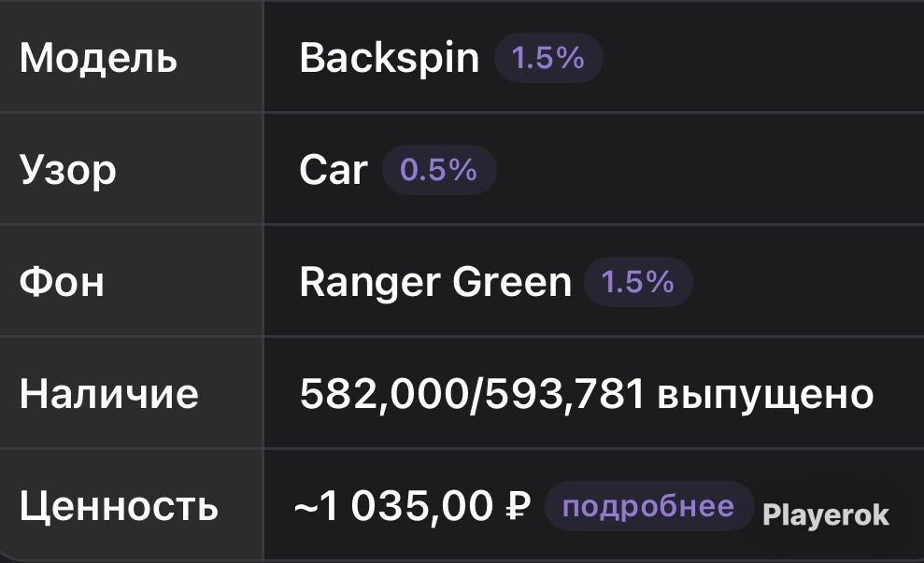Click the Наличие row label

[x=109, y=394]
